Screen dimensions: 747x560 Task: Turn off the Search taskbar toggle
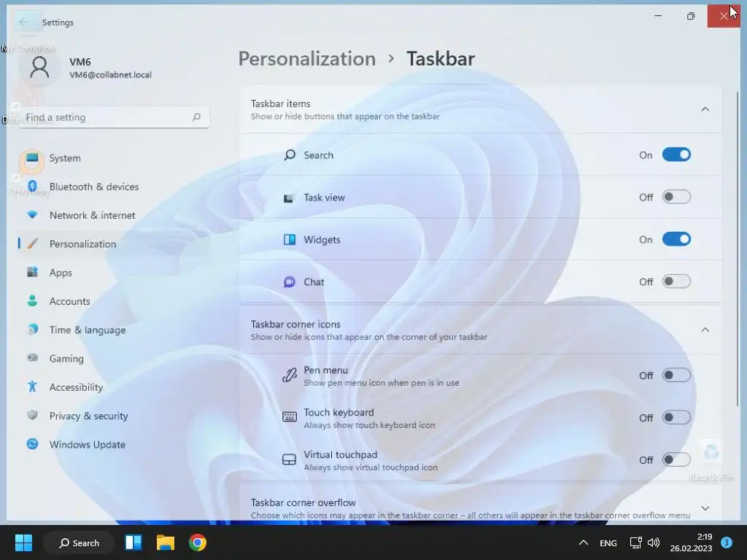(676, 155)
